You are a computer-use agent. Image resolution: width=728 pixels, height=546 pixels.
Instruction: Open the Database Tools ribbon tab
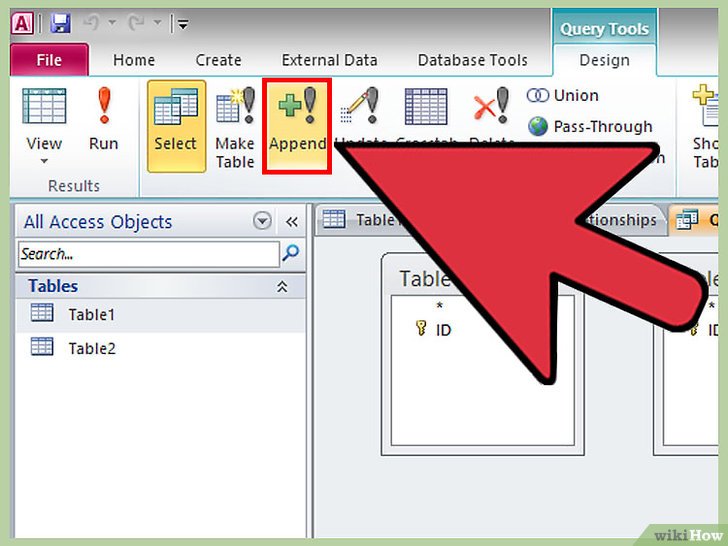pyautogui.click(x=472, y=60)
